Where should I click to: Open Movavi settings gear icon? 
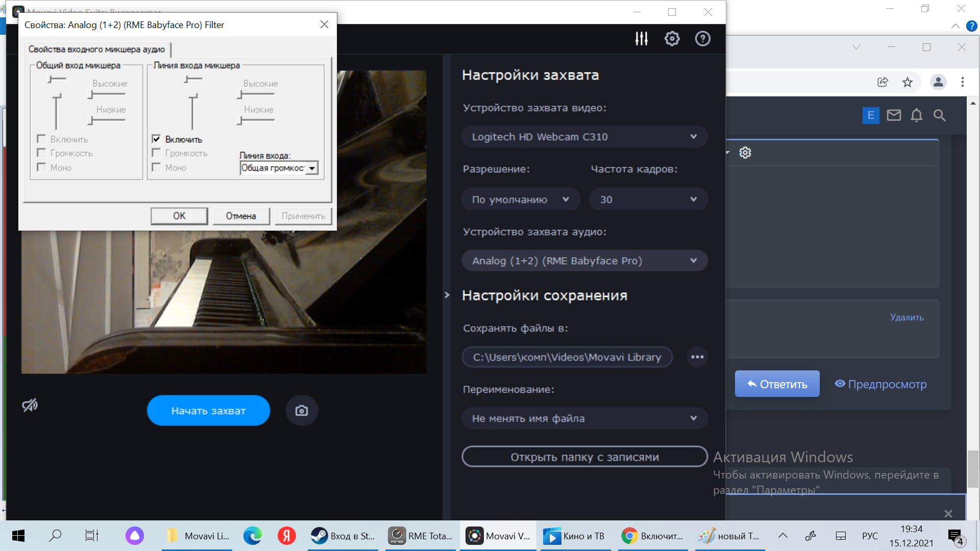tap(672, 39)
